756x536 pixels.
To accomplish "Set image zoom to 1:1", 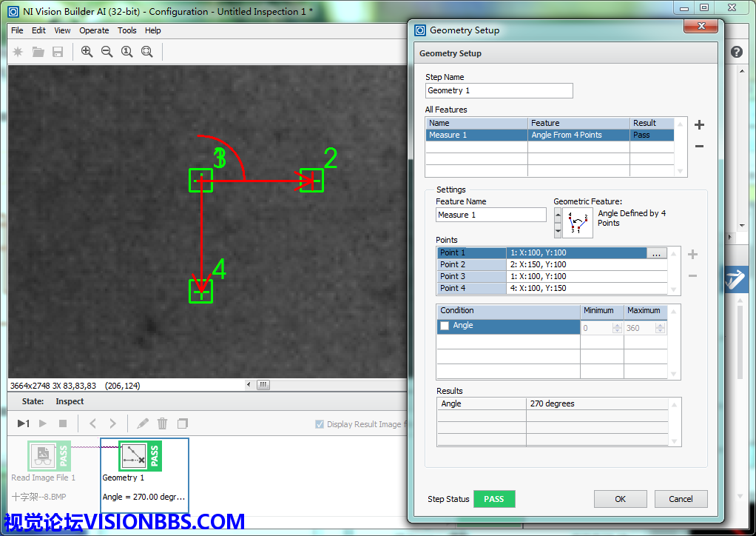I will [x=126, y=52].
